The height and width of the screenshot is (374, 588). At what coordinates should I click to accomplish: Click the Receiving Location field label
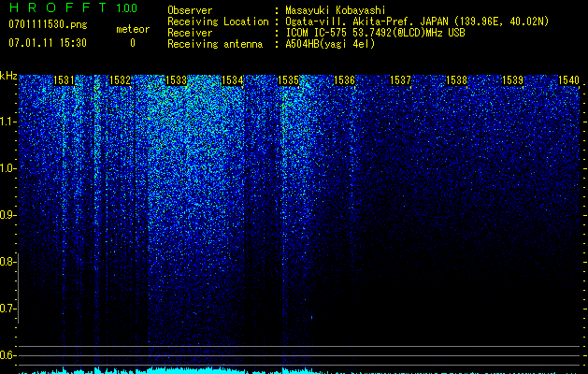(218, 22)
